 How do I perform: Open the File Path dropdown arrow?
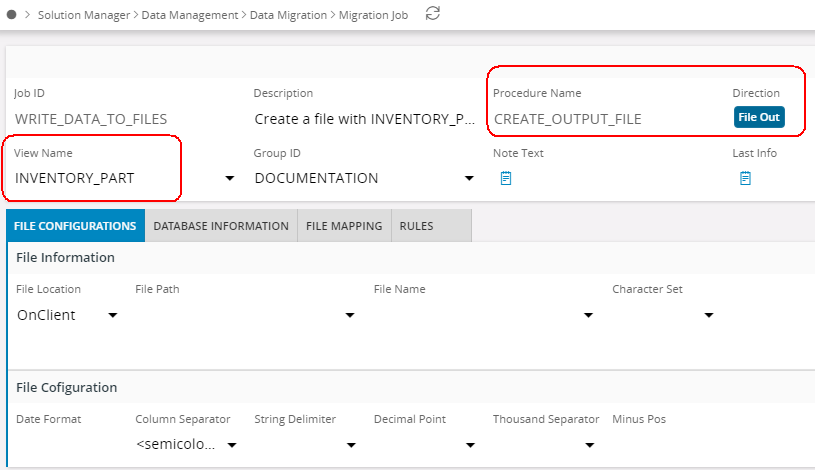tap(349, 315)
